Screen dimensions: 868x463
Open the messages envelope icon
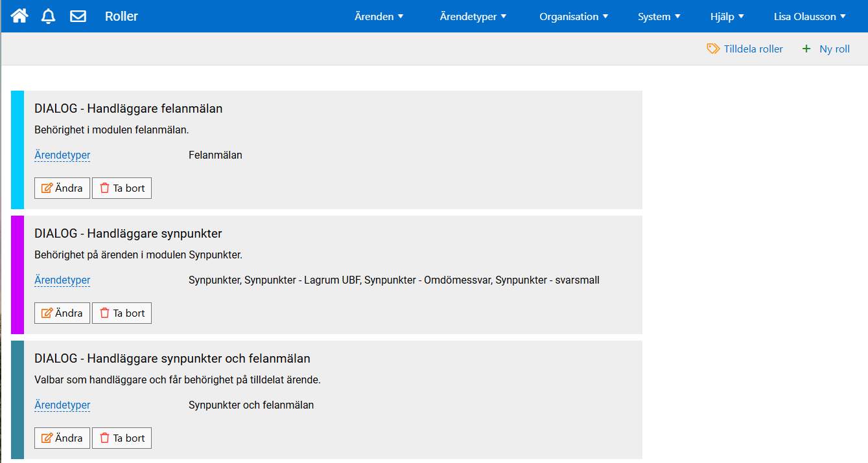coord(78,16)
